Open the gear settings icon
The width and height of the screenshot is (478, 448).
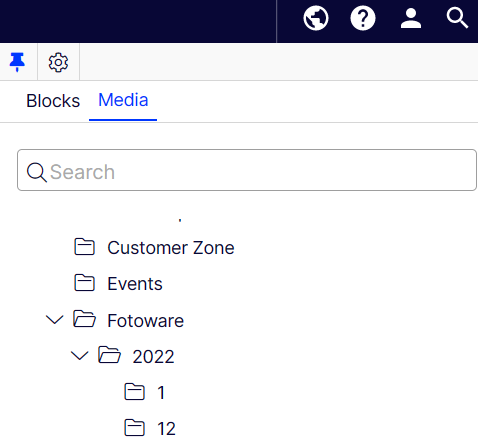(x=58, y=62)
